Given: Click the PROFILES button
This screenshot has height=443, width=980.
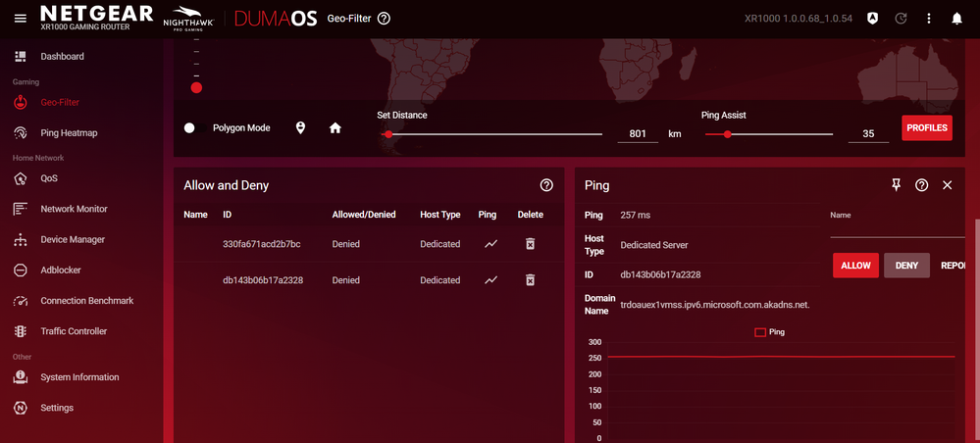Looking at the screenshot, I should (927, 127).
